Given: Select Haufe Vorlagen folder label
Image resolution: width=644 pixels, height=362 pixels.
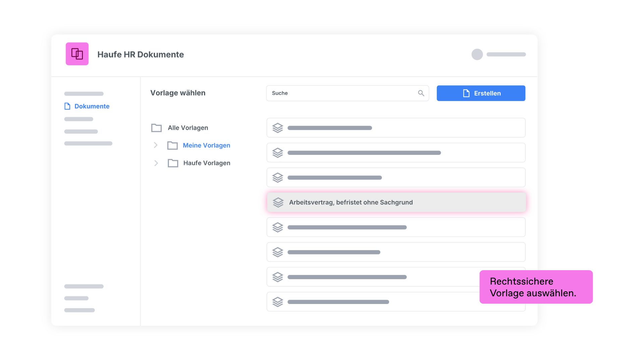Looking at the screenshot, I should [207, 163].
